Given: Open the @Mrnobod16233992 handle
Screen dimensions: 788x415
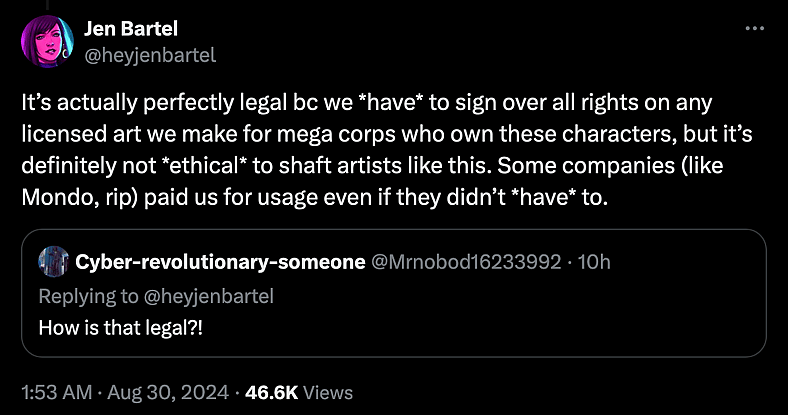Looking at the screenshot, I should [x=466, y=262].
